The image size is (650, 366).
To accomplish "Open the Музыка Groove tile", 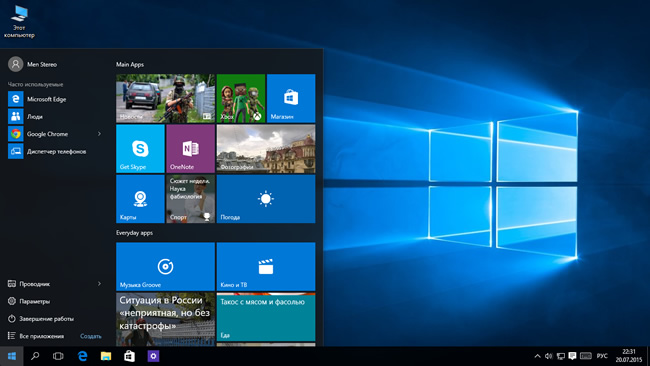I will (x=165, y=267).
